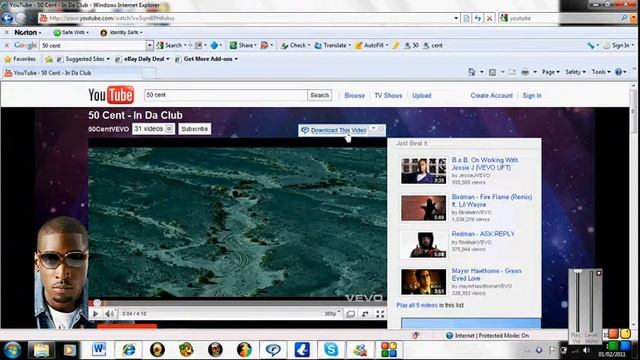Open the Upload link
The image size is (640, 360).
point(422,96)
